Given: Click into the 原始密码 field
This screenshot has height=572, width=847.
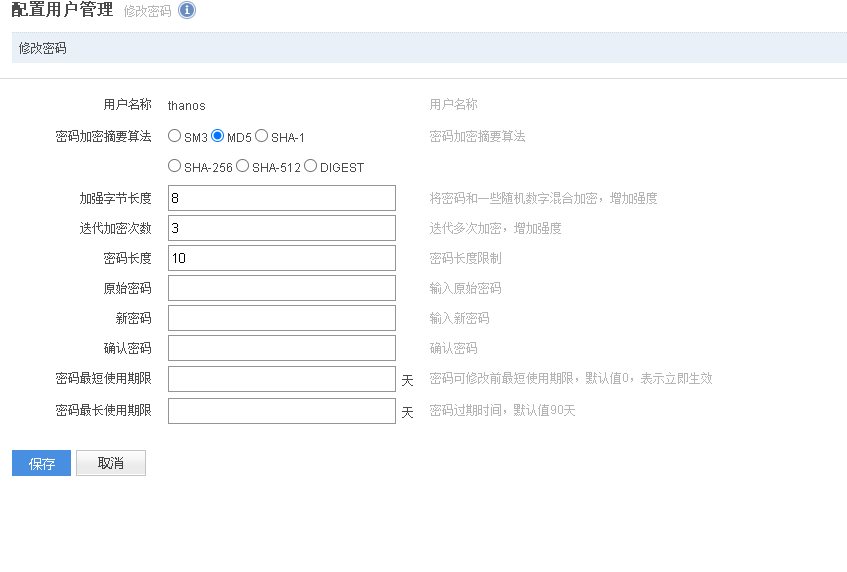Looking at the screenshot, I should [282, 288].
